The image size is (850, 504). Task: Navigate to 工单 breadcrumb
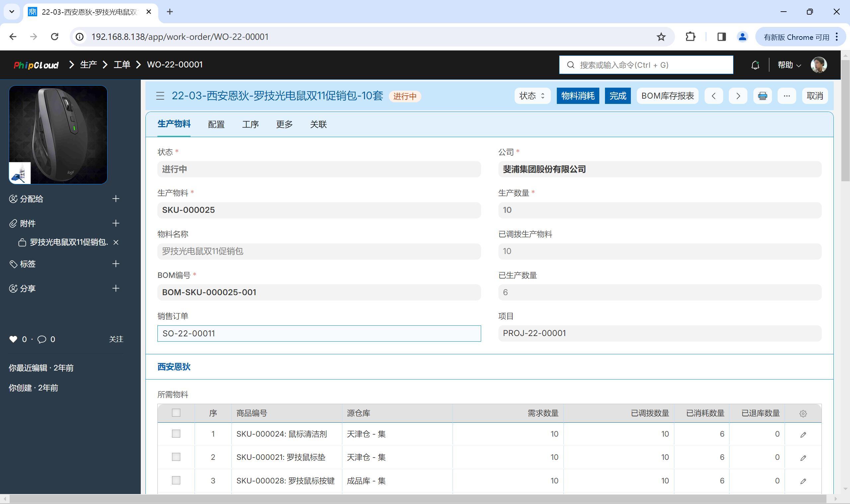[122, 64]
